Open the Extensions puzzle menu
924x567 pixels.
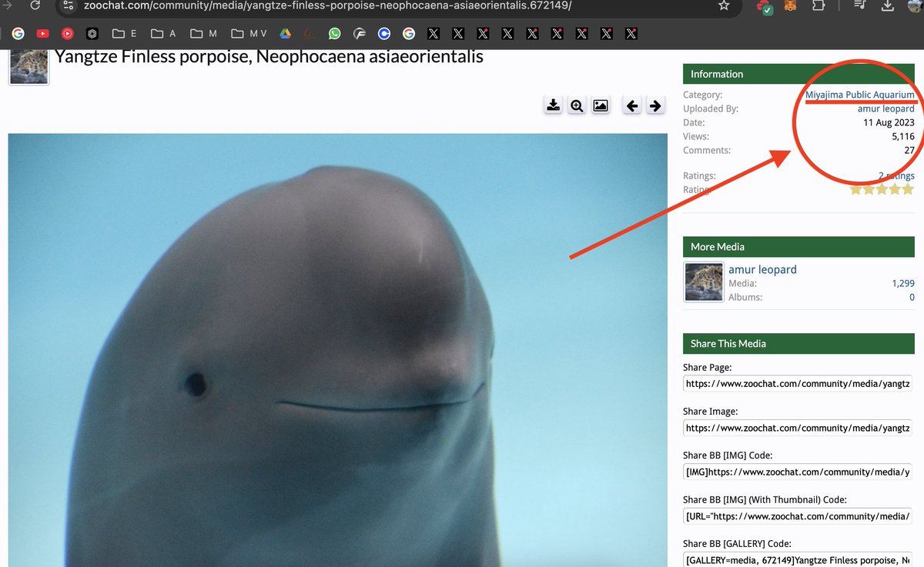point(819,5)
